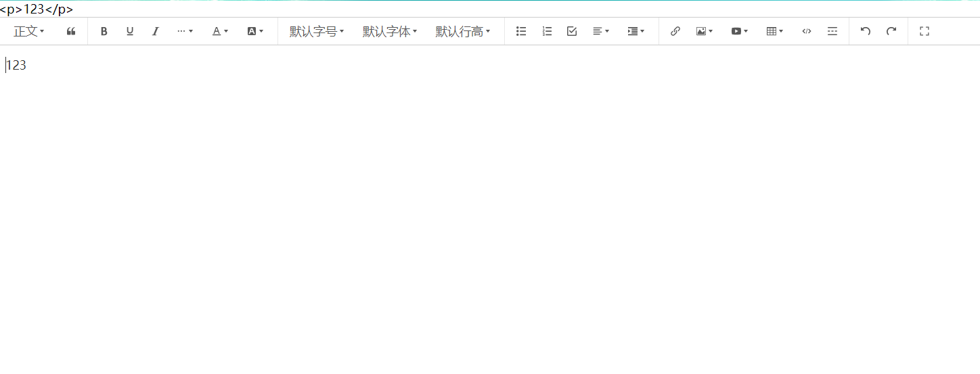Toggle underline formatting
Viewport: 980px width, 374px height.
tap(130, 31)
